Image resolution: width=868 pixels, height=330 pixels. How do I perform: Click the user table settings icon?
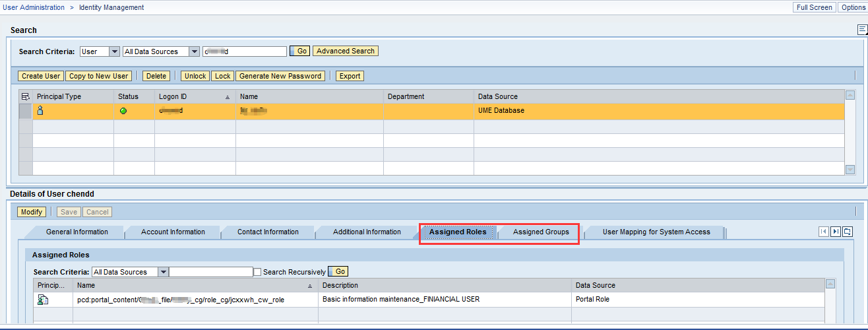pos(26,96)
